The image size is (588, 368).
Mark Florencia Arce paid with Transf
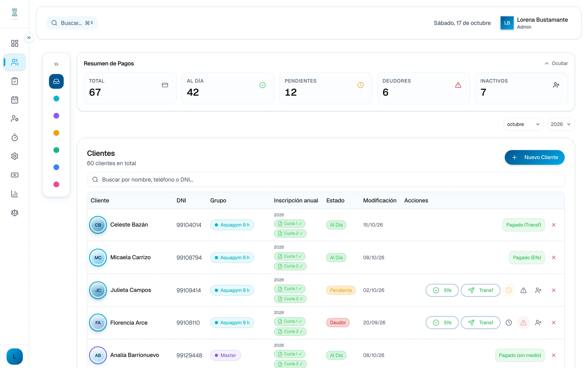tap(480, 323)
